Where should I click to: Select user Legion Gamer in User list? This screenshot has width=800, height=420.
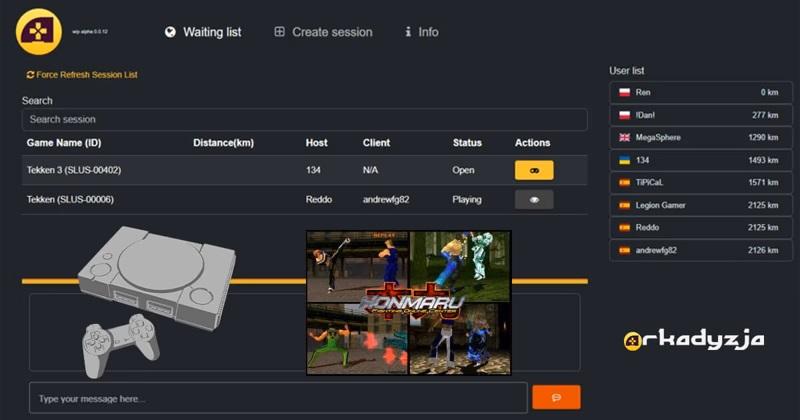coord(701,205)
